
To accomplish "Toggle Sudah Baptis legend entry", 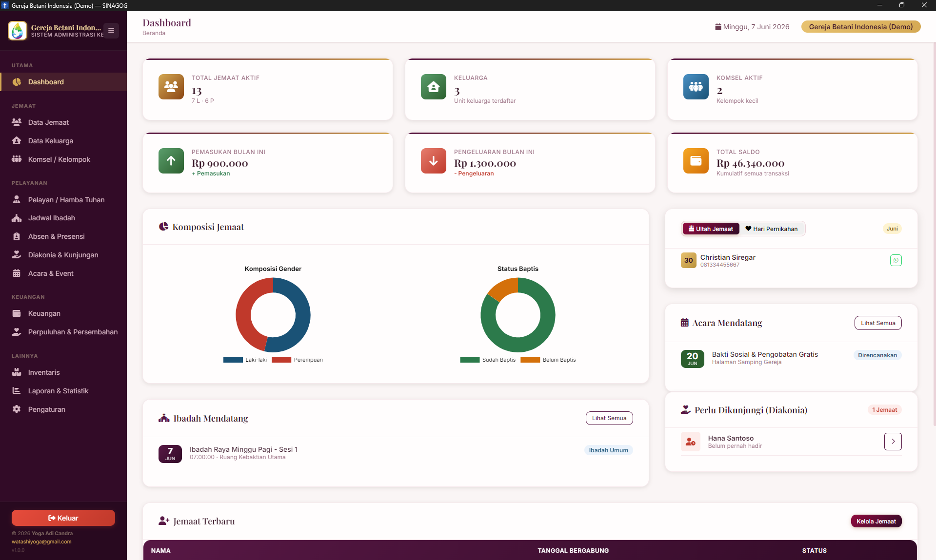I will click(x=488, y=360).
